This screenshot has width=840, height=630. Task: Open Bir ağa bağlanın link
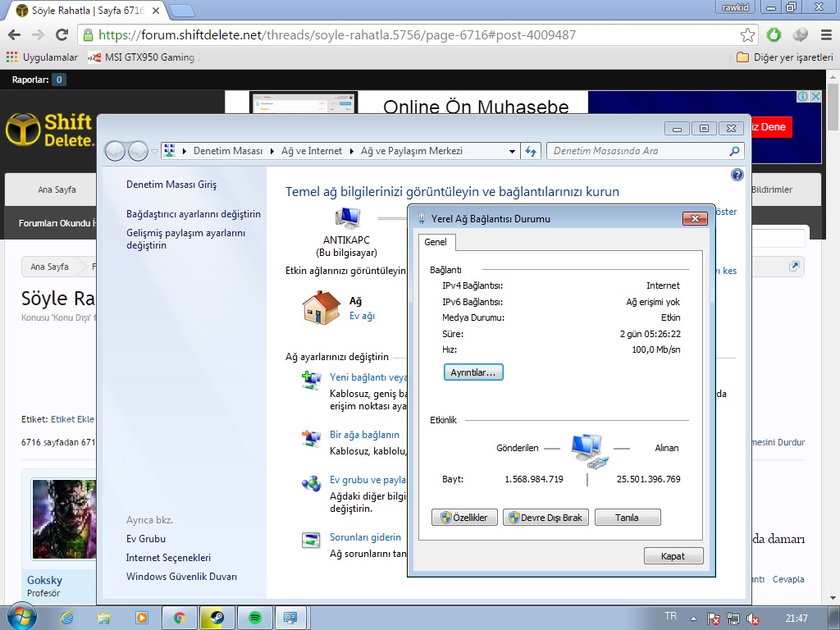pos(364,435)
